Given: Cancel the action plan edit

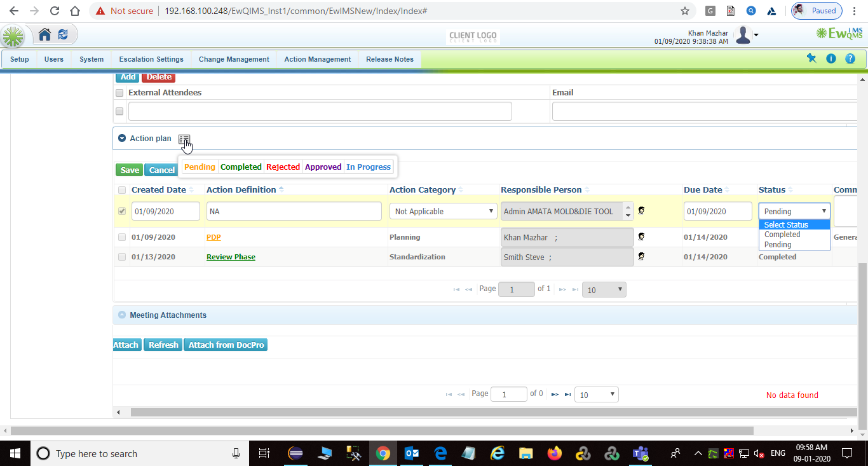Looking at the screenshot, I should (x=162, y=170).
